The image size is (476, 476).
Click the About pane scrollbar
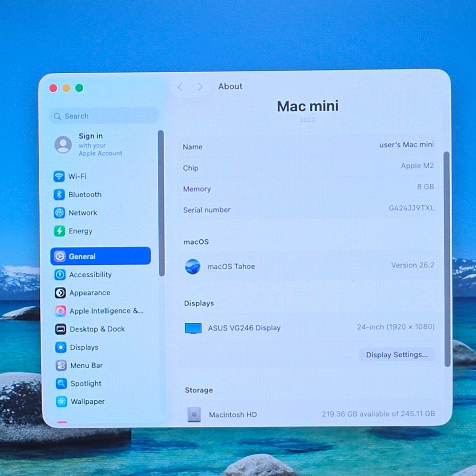[447, 259]
